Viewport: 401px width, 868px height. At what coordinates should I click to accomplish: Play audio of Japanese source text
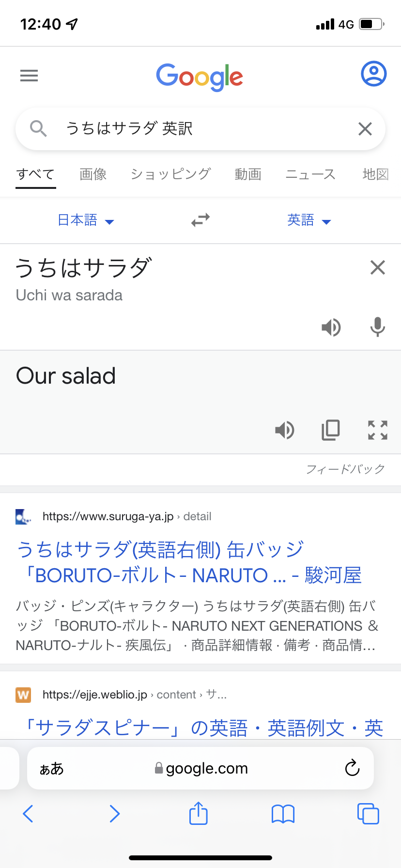331,328
